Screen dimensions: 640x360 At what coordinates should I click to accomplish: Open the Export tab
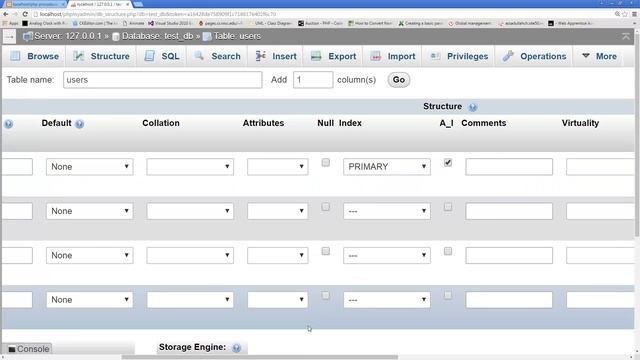333,56
